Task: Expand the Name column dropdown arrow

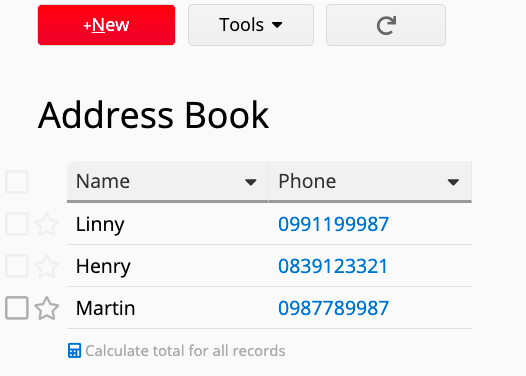Action: (x=251, y=182)
